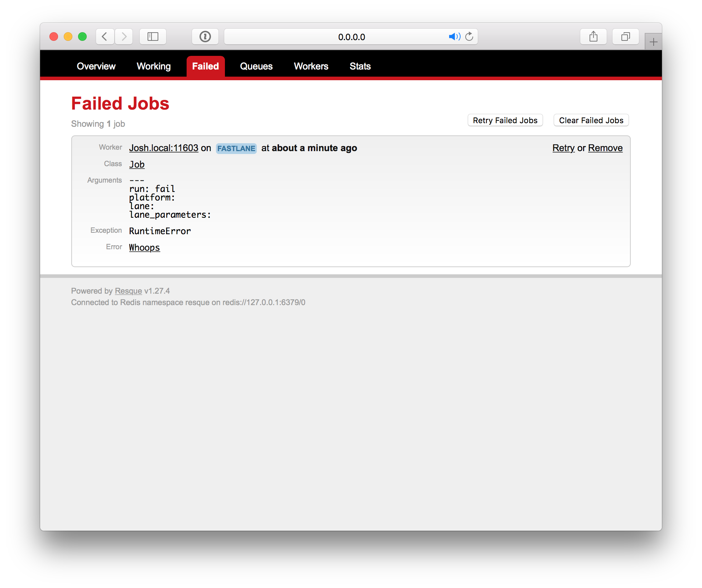Switch to the Working tab
The width and height of the screenshot is (702, 588).
pyautogui.click(x=154, y=66)
